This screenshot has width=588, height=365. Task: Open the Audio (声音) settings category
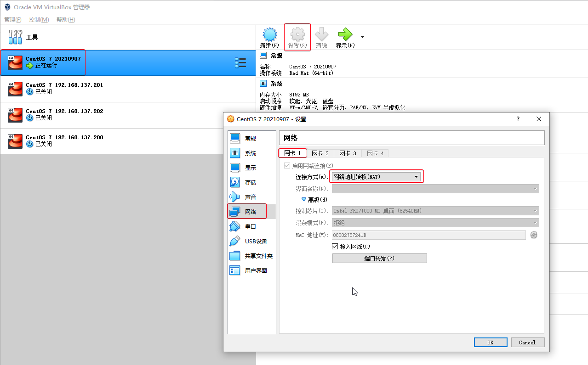tap(251, 197)
